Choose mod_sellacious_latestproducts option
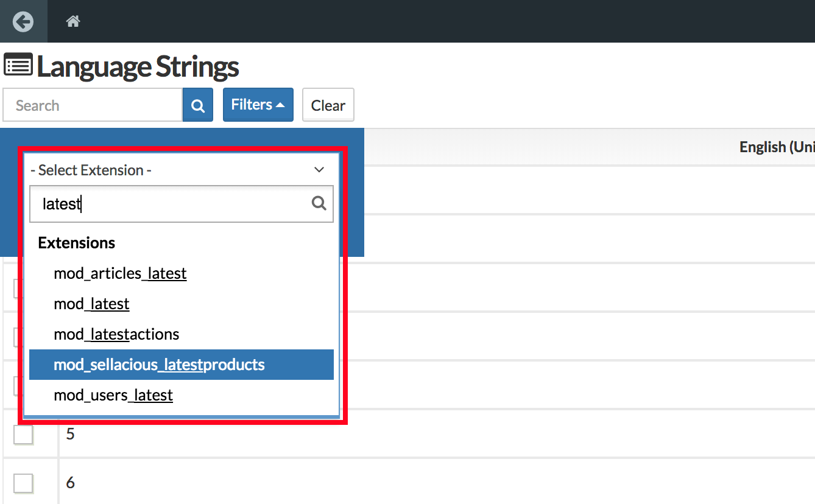Viewport: 815px width, 504px height. coord(182,365)
